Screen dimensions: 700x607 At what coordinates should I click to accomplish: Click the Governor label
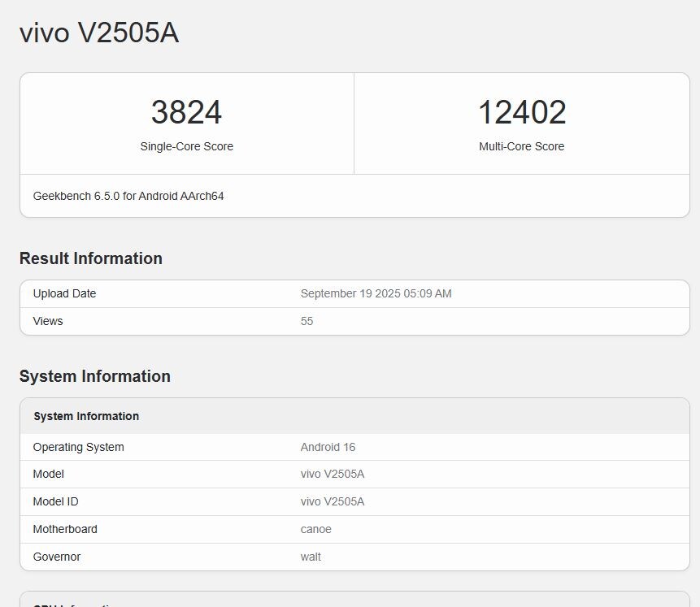(x=57, y=557)
